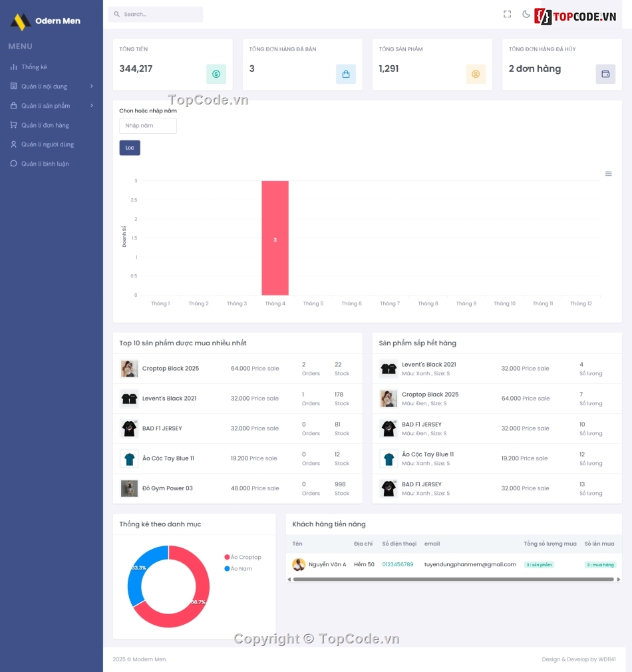Toggle Áo Croptop legend series in donut chart

tap(243, 558)
